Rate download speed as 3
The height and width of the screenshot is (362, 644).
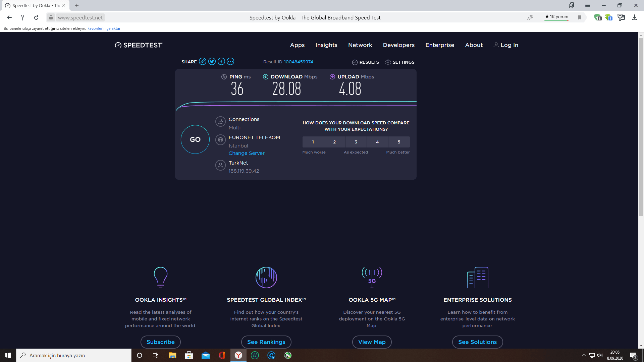[x=356, y=142]
